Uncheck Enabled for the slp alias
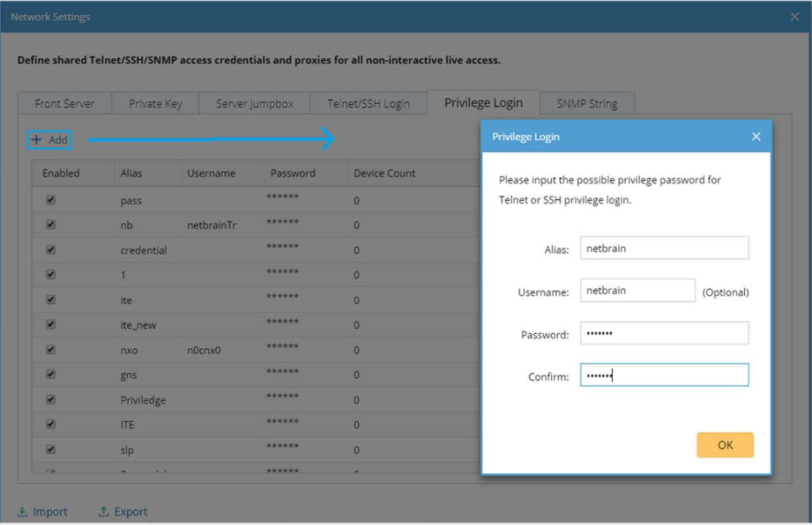Screen dimensions: 812x525 (51, 450)
